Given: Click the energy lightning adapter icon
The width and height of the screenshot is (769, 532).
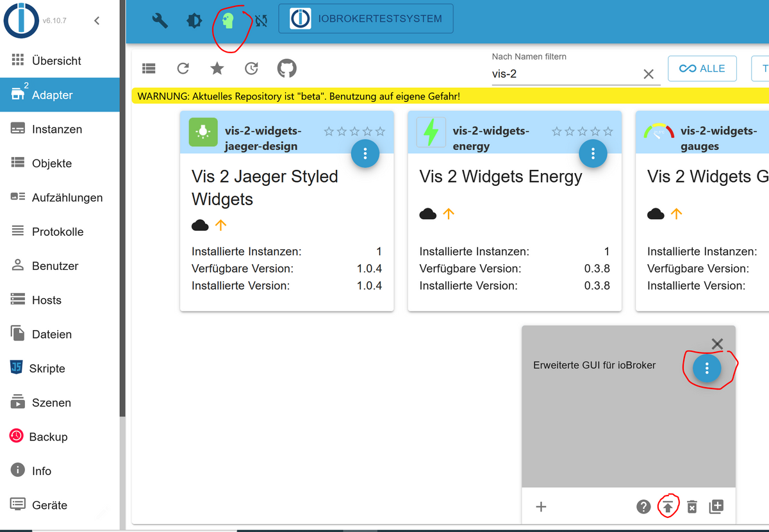Looking at the screenshot, I should point(431,132).
